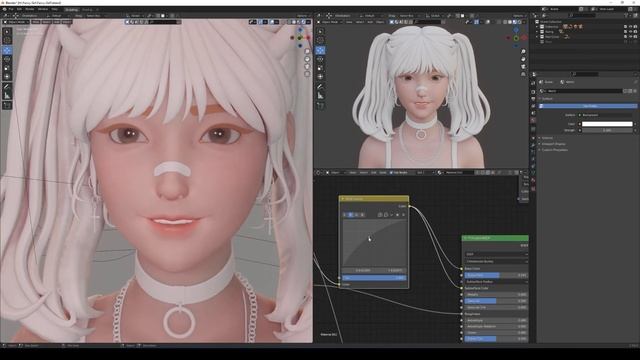Open the World properties tab (red icon)

(533, 120)
